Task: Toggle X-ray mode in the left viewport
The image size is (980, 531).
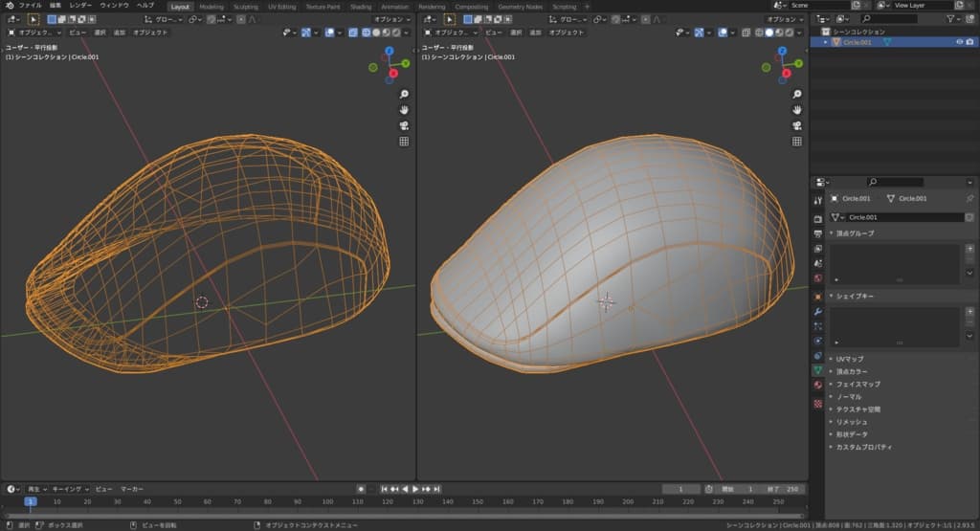Action: 354,32
